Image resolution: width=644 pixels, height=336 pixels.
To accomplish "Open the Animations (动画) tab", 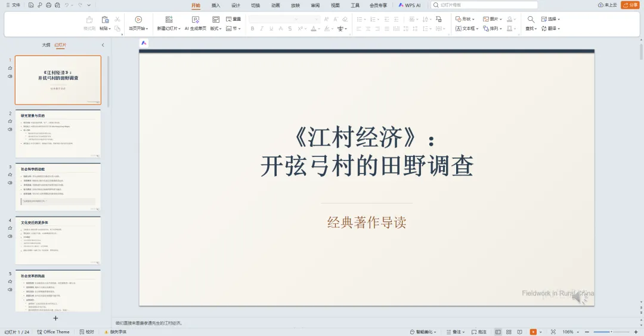I will click(x=275, y=5).
